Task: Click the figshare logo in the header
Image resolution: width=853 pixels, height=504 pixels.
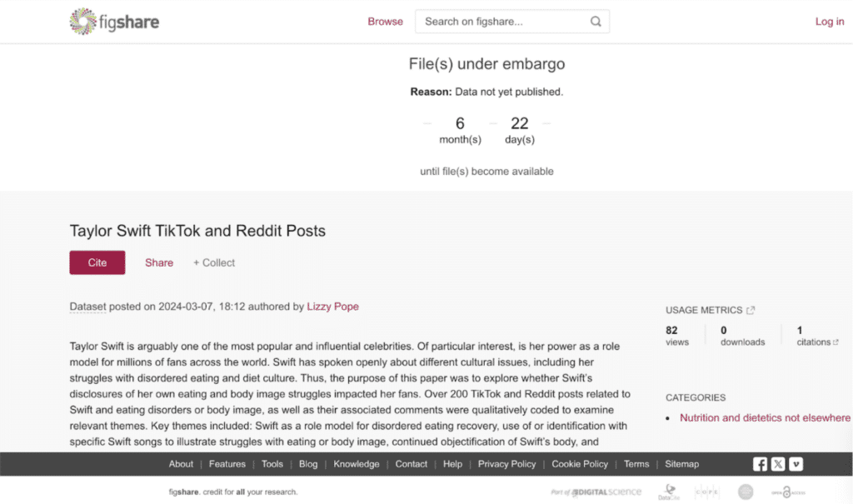Action: [114, 22]
